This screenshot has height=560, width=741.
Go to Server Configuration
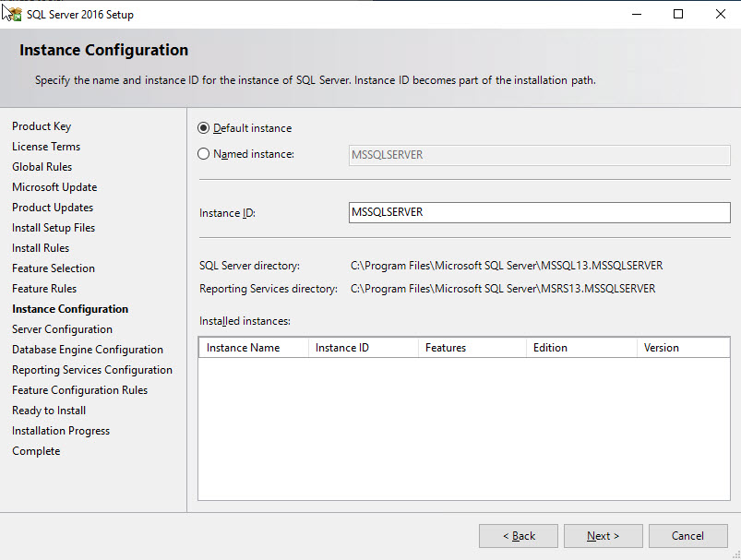[61, 328]
